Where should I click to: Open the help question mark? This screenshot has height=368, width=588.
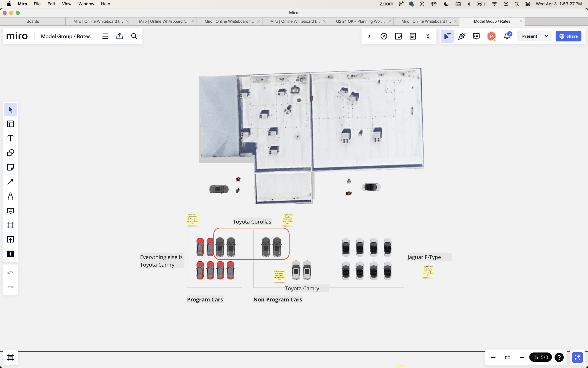pos(559,357)
